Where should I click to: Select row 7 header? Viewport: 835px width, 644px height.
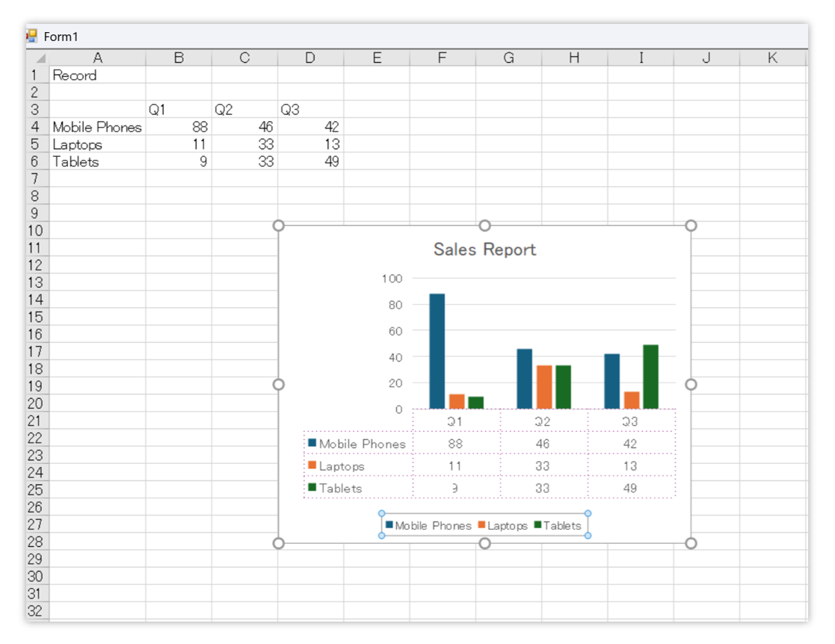[38, 179]
